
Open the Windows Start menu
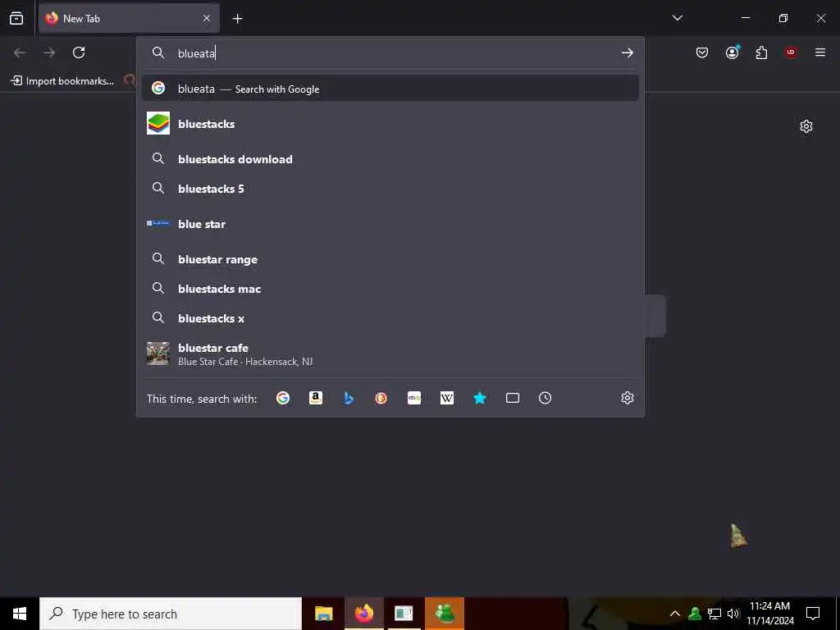pyautogui.click(x=20, y=614)
